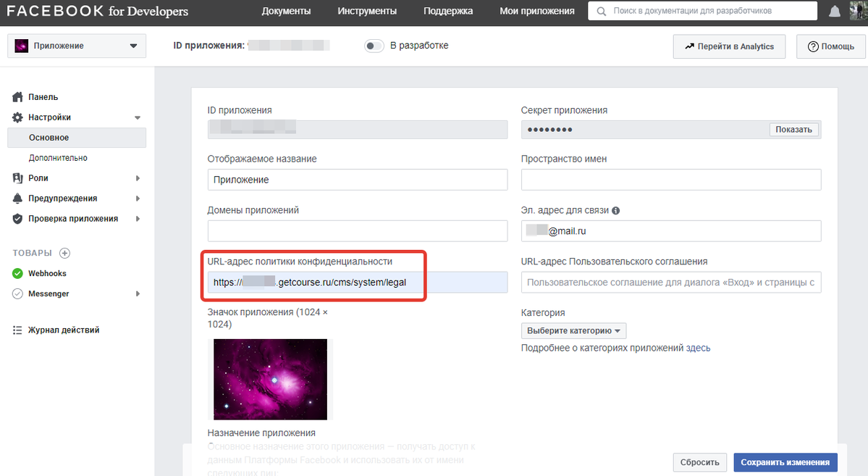Click the Журнал действий list icon
The width and height of the screenshot is (868, 476).
point(17,330)
